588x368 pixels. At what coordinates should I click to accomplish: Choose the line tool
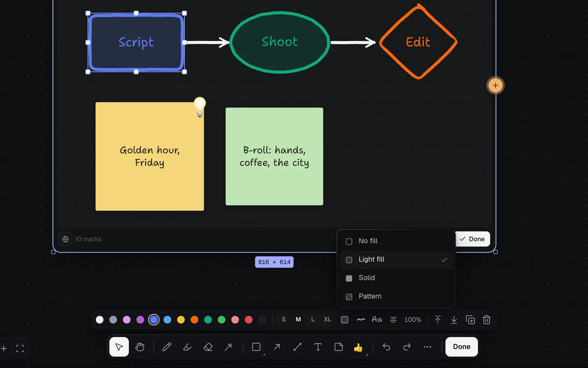(297, 347)
